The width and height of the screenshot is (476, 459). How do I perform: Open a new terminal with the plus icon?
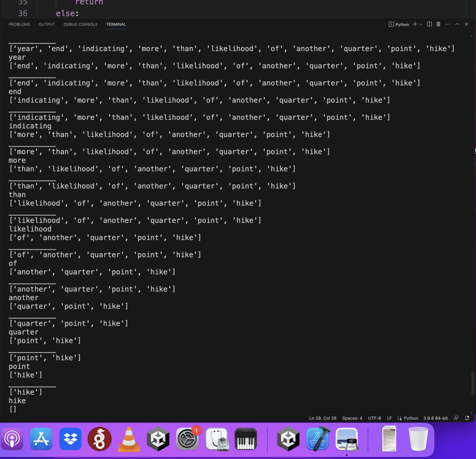pyautogui.click(x=414, y=24)
